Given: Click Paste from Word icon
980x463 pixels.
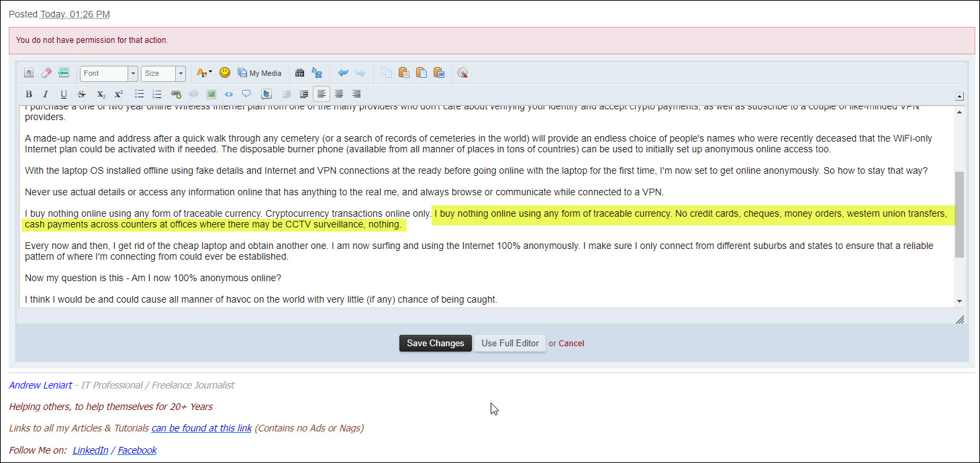Looking at the screenshot, I should point(439,73).
